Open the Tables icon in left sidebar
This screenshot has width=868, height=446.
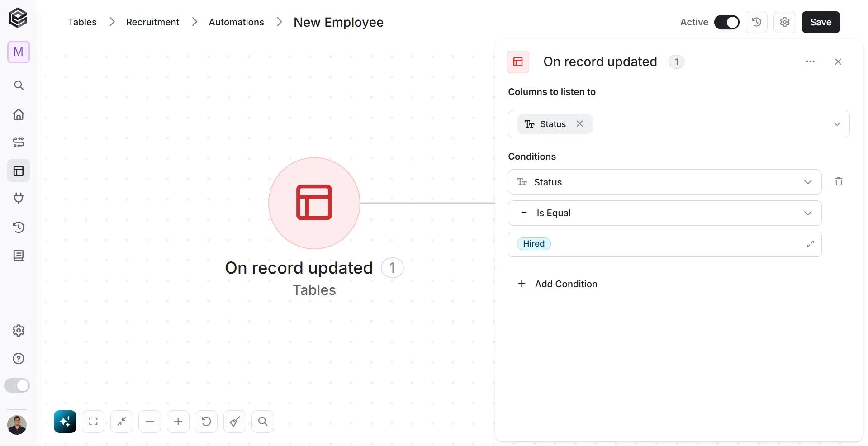click(19, 171)
